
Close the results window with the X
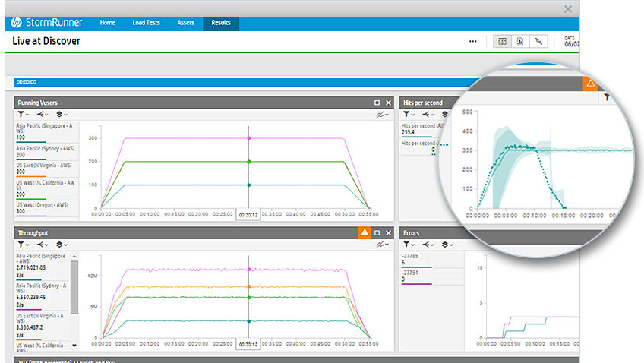click(x=567, y=9)
